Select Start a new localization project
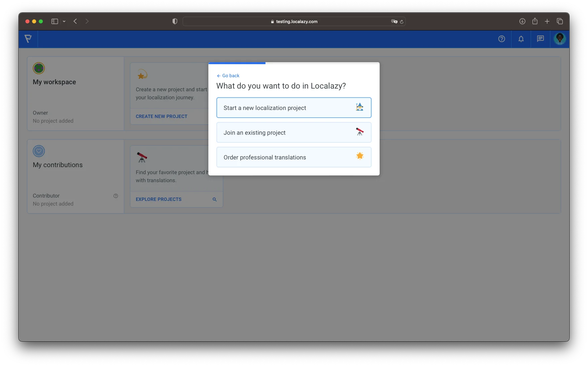Viewport: 588px width, 366px height. [294, 108]
